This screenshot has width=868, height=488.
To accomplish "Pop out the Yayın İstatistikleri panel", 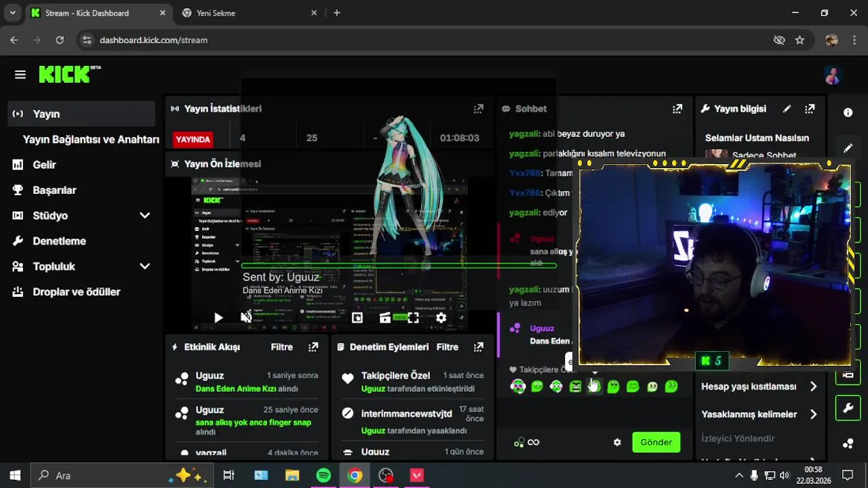I will click(478, 108).
